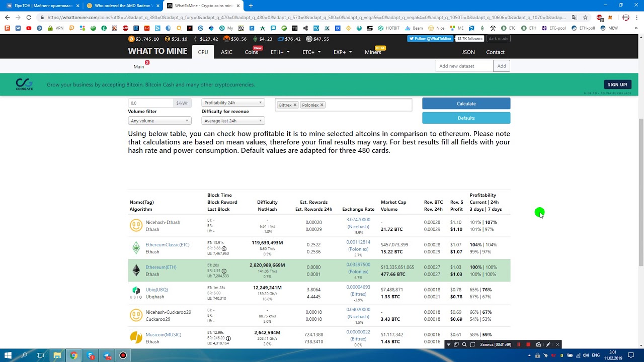644x362 pixels.
Task: Open the Ubiq Bittrex exchange rate link
Action: pos(358,290)
